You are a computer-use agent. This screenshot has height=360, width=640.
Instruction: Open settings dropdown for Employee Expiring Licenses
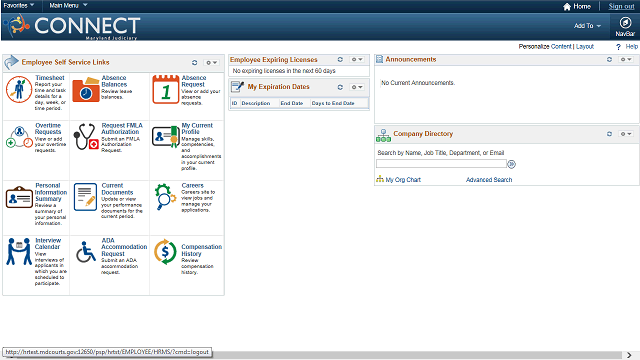pyautogui.click(x=357, y=60)
